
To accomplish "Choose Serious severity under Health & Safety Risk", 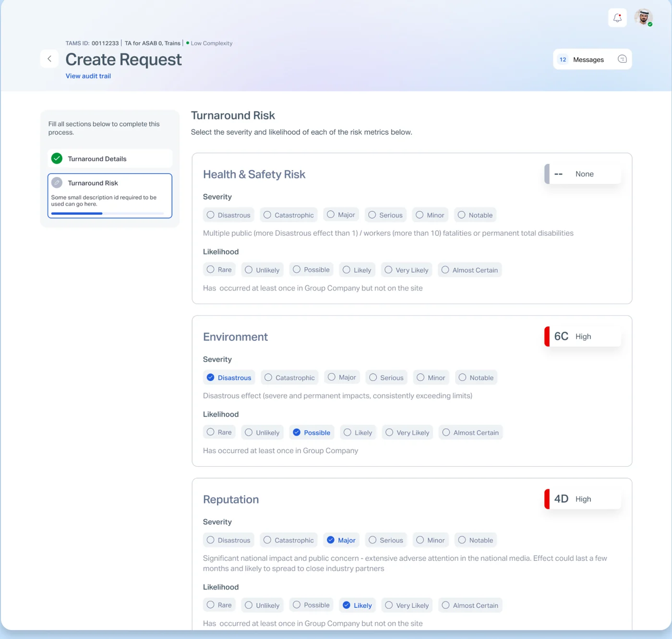I will tap(385, 215).
